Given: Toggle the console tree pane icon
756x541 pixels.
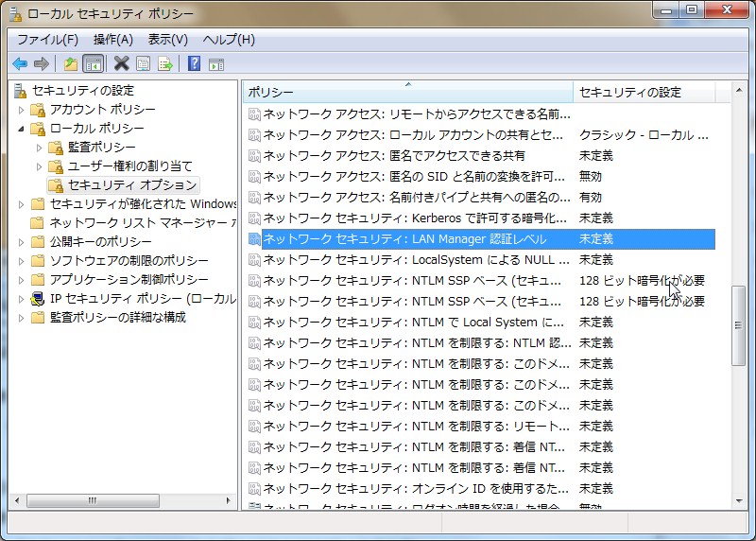Looking at the screenshot, I should click(x=93, y=63).
